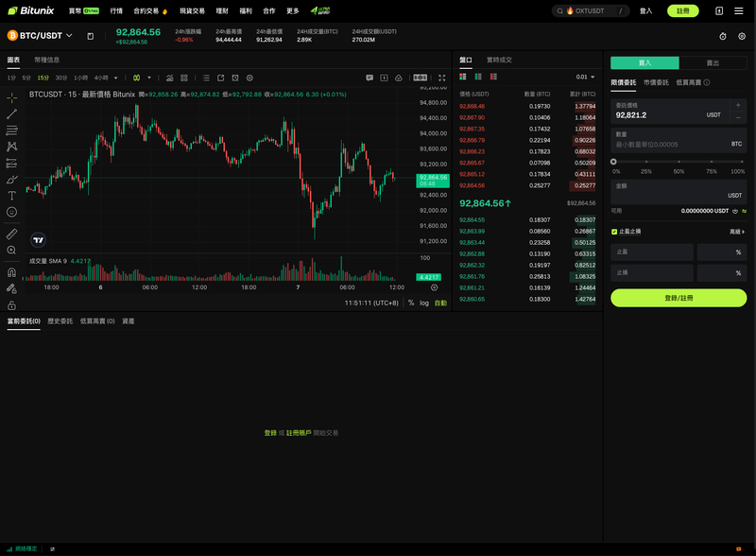The width and height of the screenshot is (756, 556).
Task: Open the 現貨交易 menu
Action: [192, 10]
